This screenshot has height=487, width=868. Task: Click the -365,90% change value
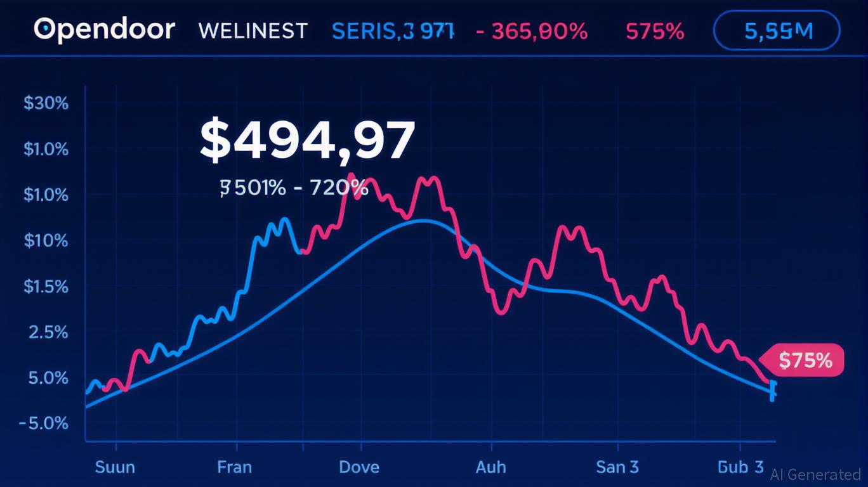click(x=531, y=30)
